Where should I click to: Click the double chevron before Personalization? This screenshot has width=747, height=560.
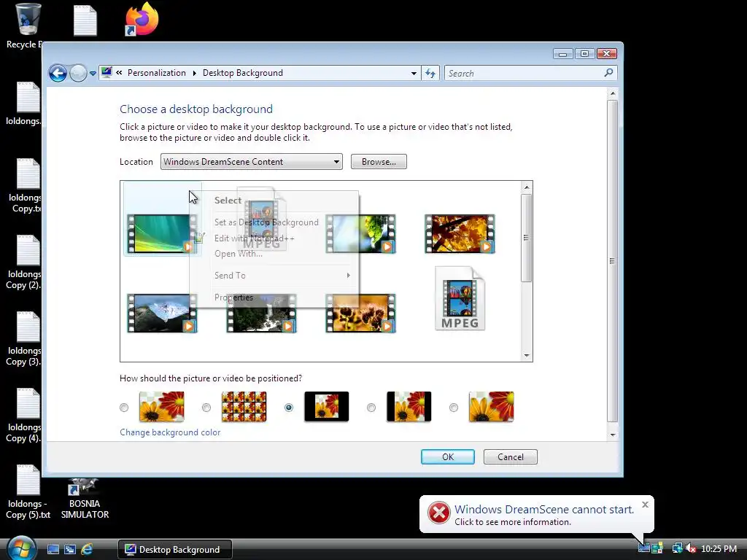click(119, 72)
